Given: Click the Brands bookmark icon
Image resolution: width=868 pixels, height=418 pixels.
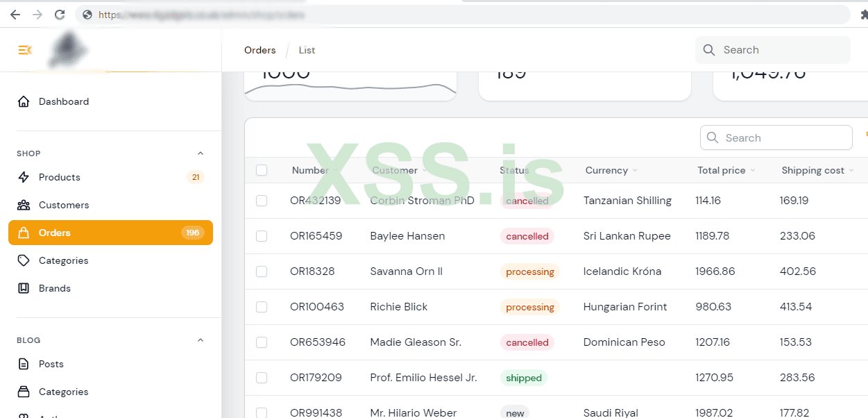Looking at the screenshot, I should click(24, 288).
